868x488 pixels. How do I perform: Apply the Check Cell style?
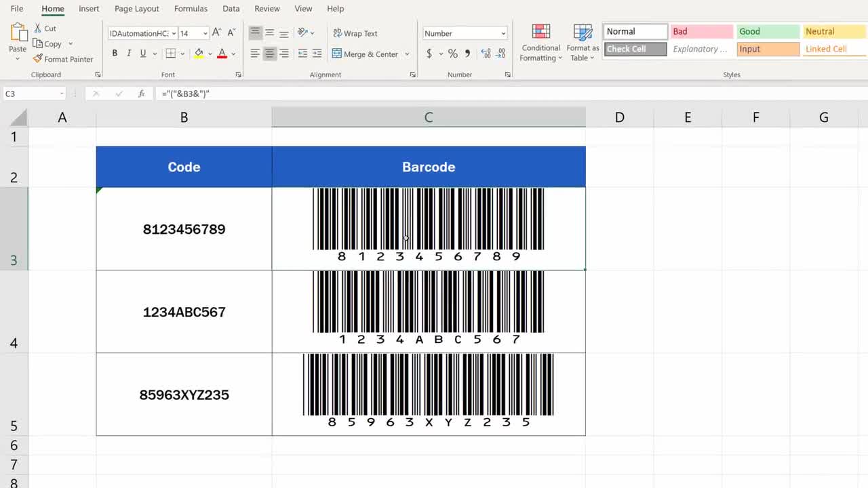coord(635,49)
